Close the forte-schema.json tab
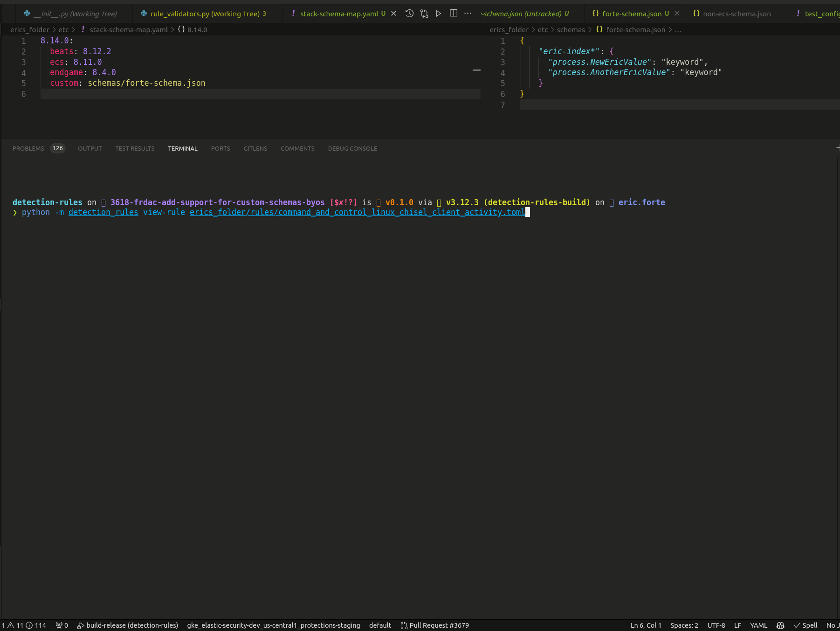The width and height of the screenshot is (840, 631). click(677, 14)
